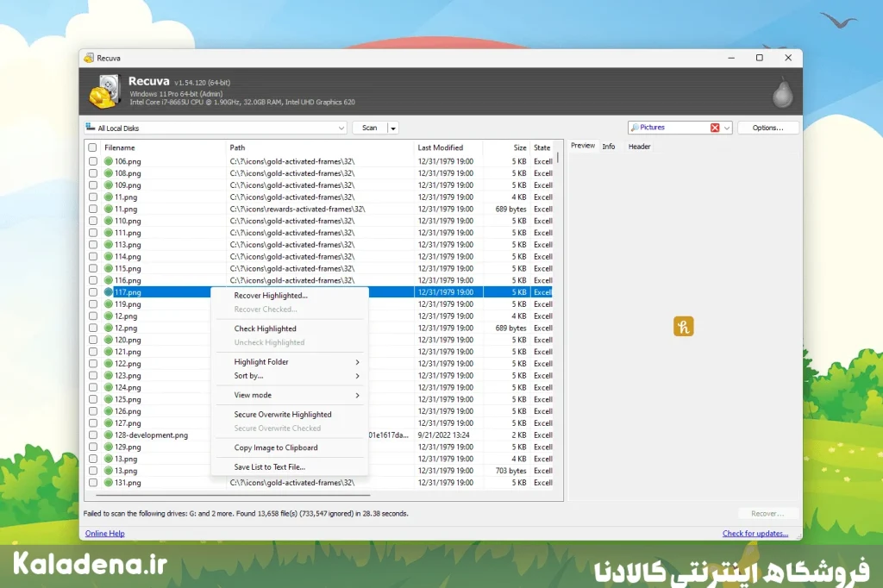Toggle the select-all checkbox in the header
The width and height of the screenshot is (883, 588).
92,147
